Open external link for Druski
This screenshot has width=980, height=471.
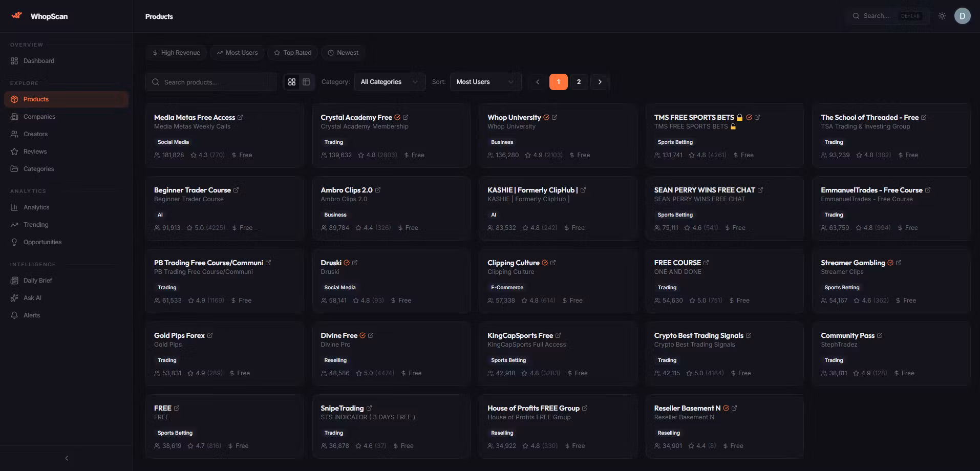(355, 263)
